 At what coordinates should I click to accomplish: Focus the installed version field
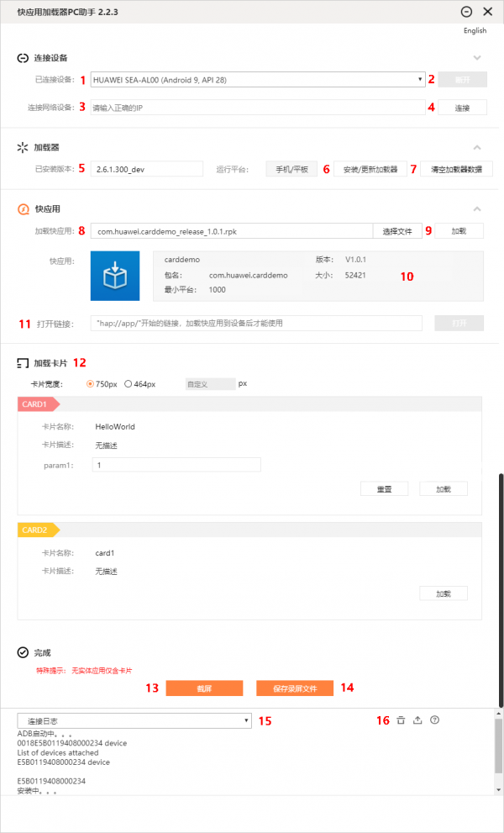pos(146,170)
